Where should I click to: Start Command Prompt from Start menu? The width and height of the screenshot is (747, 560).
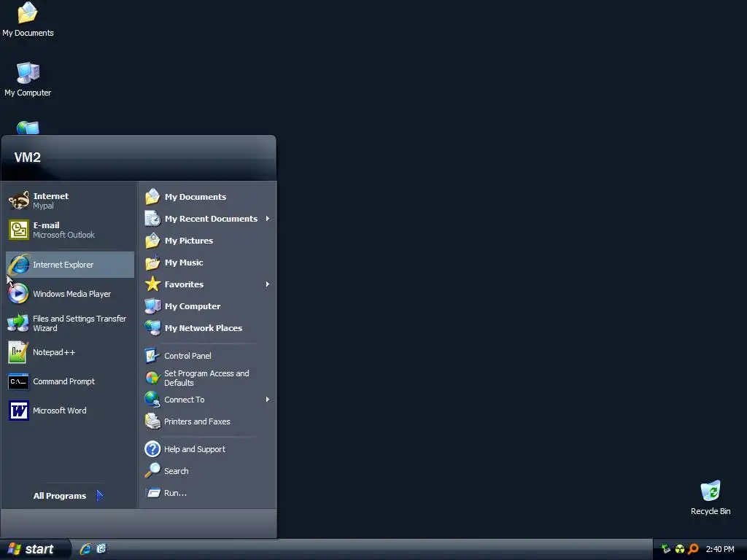69,381
